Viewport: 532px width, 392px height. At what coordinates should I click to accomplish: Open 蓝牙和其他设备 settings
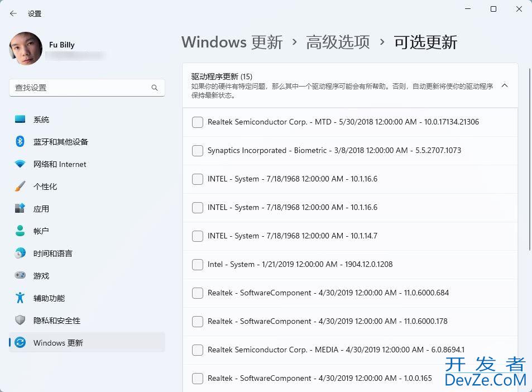click(87, 142)
